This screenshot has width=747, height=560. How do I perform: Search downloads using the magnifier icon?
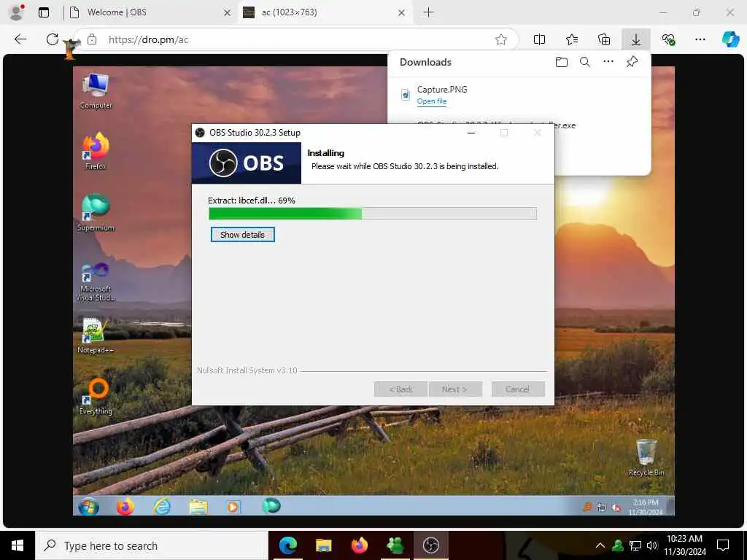585,62
